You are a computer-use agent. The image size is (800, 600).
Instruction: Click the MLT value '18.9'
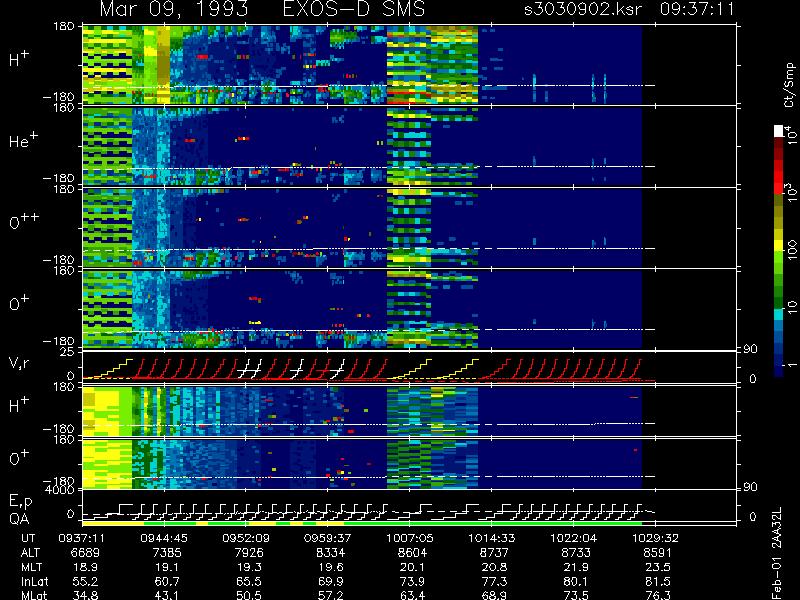coord(85,567)
